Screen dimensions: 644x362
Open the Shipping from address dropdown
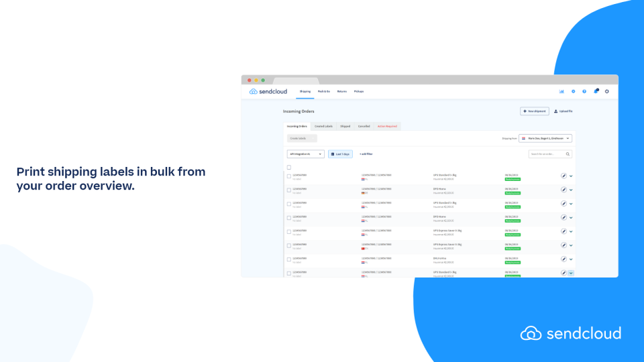(545, 138)
